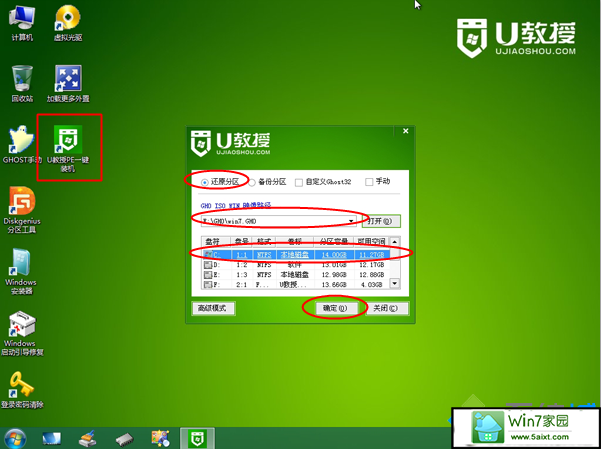Open the 计算机 desktop icon
Viewport: 601px width, 449px height.
[x=22, y=23]
